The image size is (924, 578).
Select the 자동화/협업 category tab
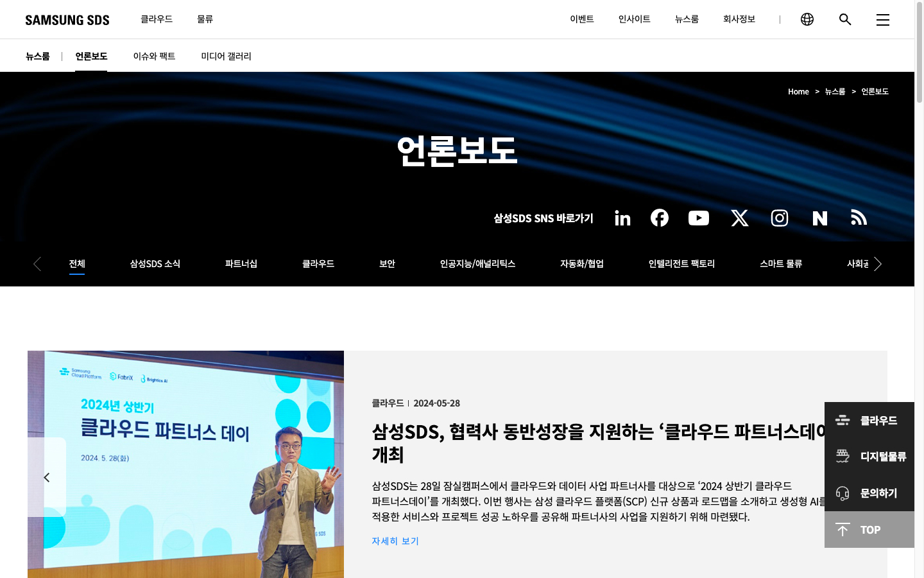point(582,264)
